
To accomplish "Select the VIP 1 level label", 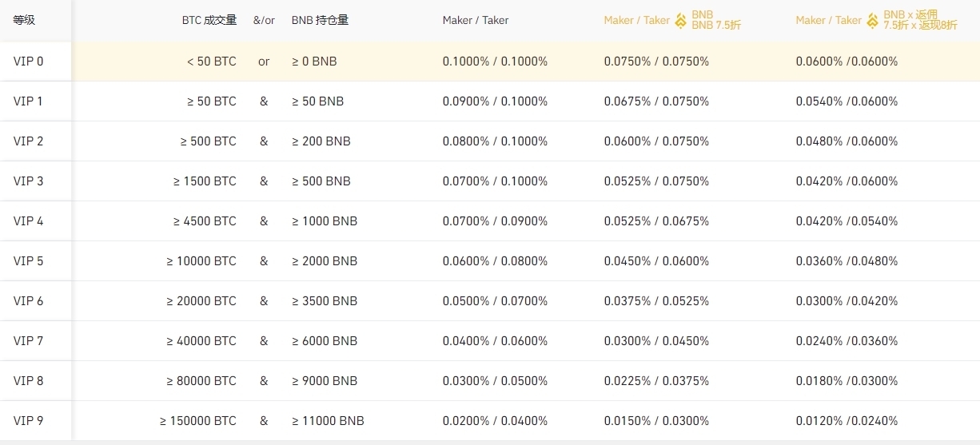I will [29, 101].
